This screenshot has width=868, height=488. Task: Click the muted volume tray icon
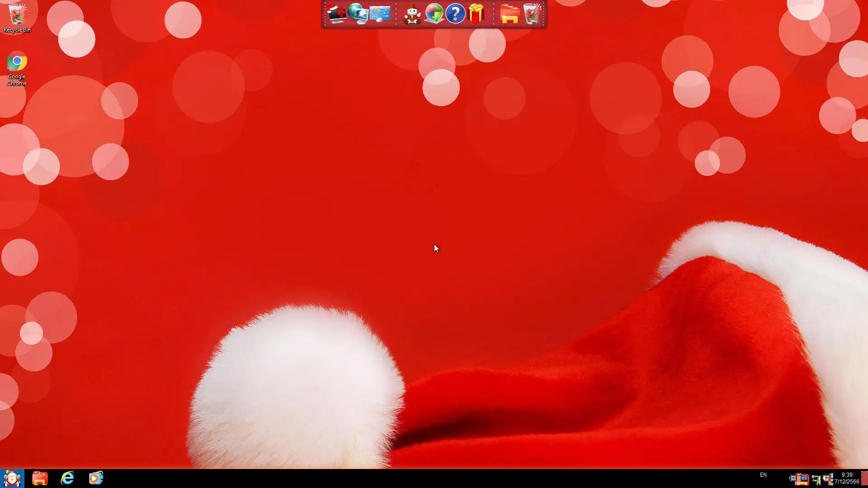coord(828,479)
